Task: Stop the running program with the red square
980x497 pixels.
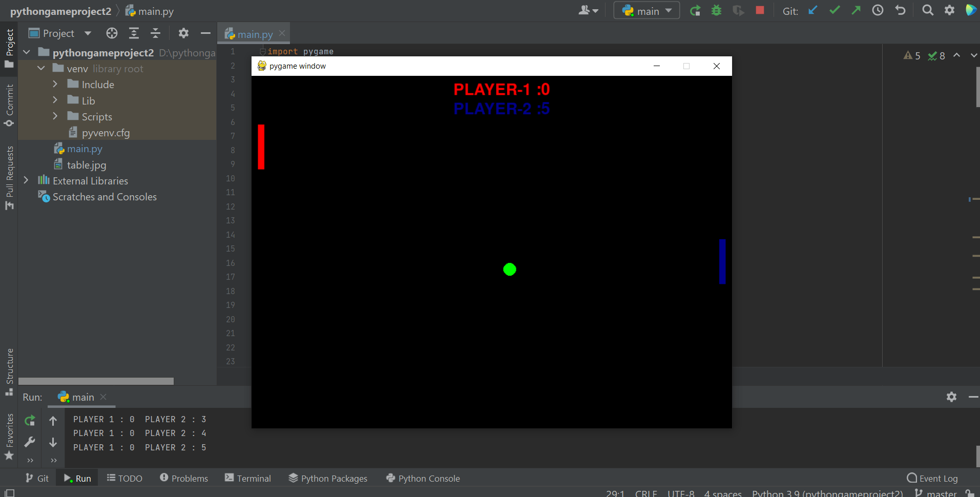Action: (x=760, y=10)
